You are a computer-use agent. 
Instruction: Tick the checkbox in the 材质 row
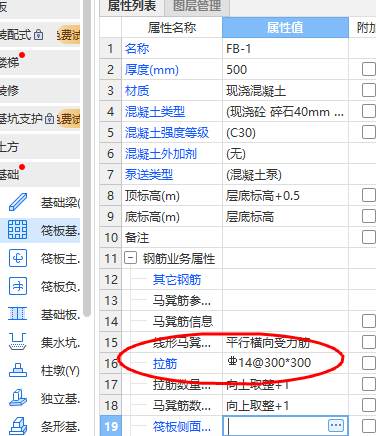[369, 90]
